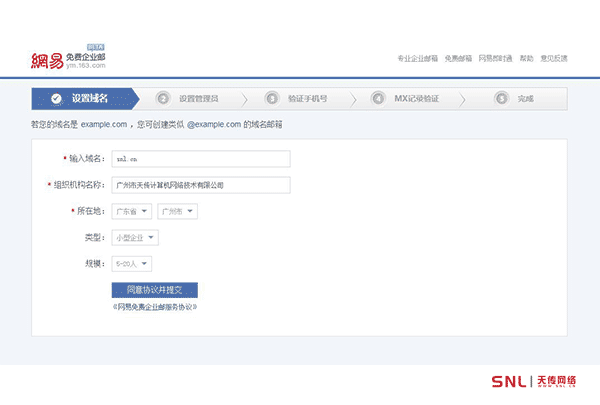The width and height of the screenshot is (600, 405).
Task: Click the SNL 天传网络 logo
Action: point(534,381)
